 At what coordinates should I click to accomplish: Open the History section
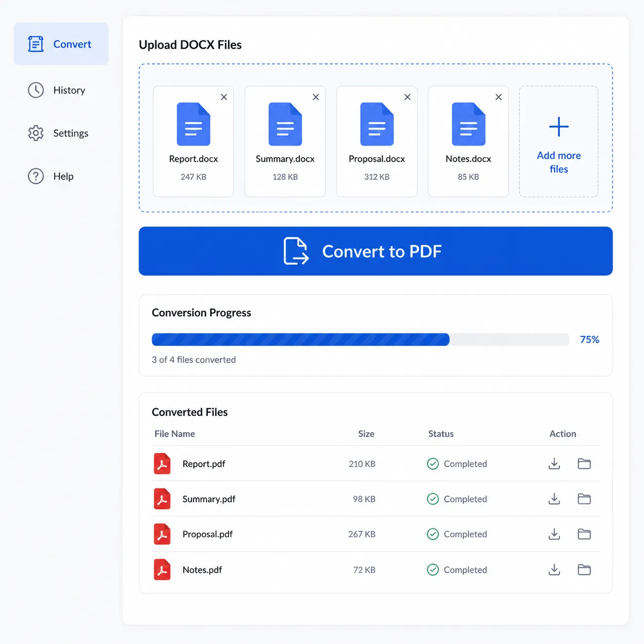pyautogui.click(x=56, y=90)
